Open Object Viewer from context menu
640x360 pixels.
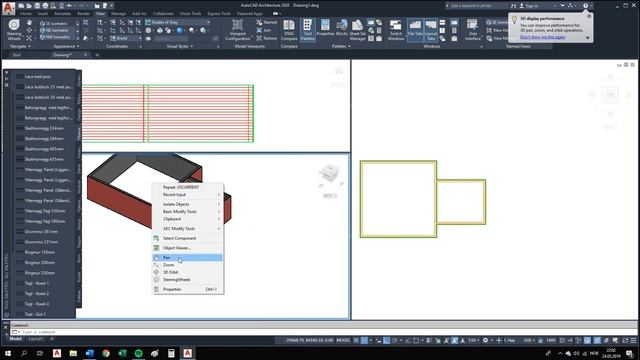pos(188,248)
